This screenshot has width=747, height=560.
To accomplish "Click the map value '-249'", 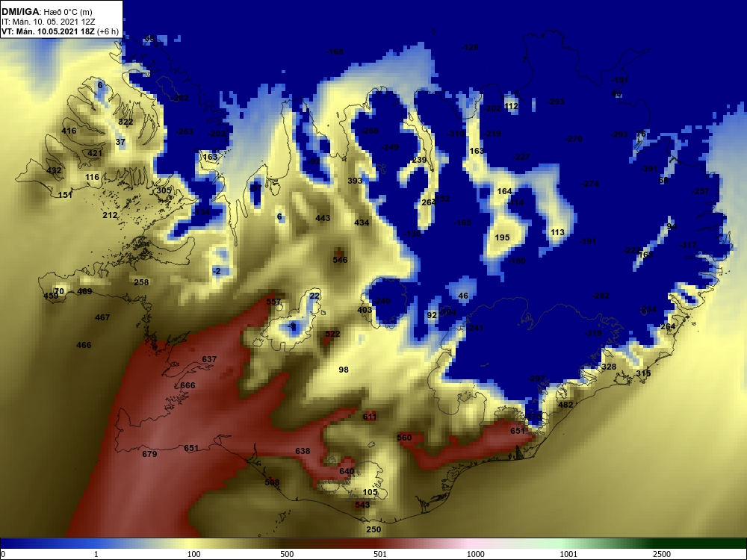I will click(x=390, y=148).
